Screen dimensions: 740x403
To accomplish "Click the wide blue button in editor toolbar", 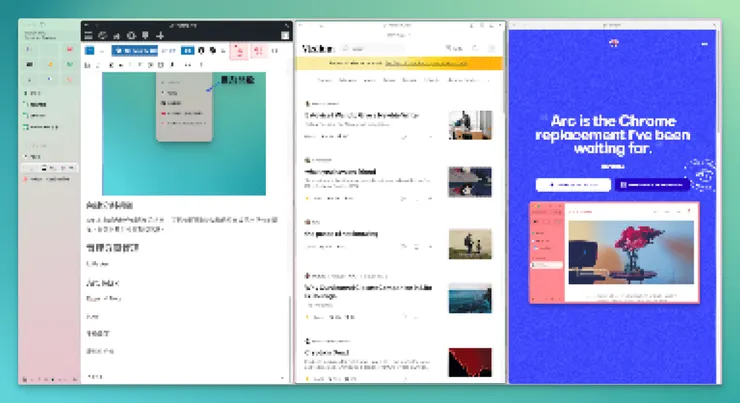I will (x=135, y=50).
